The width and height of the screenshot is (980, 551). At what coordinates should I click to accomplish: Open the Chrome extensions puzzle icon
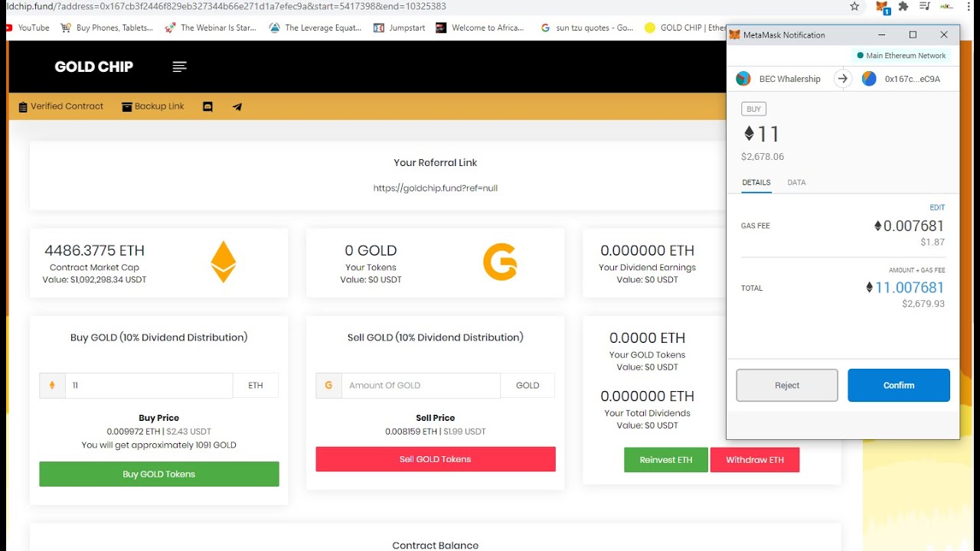pyautogui.click(x=903, y=6)
